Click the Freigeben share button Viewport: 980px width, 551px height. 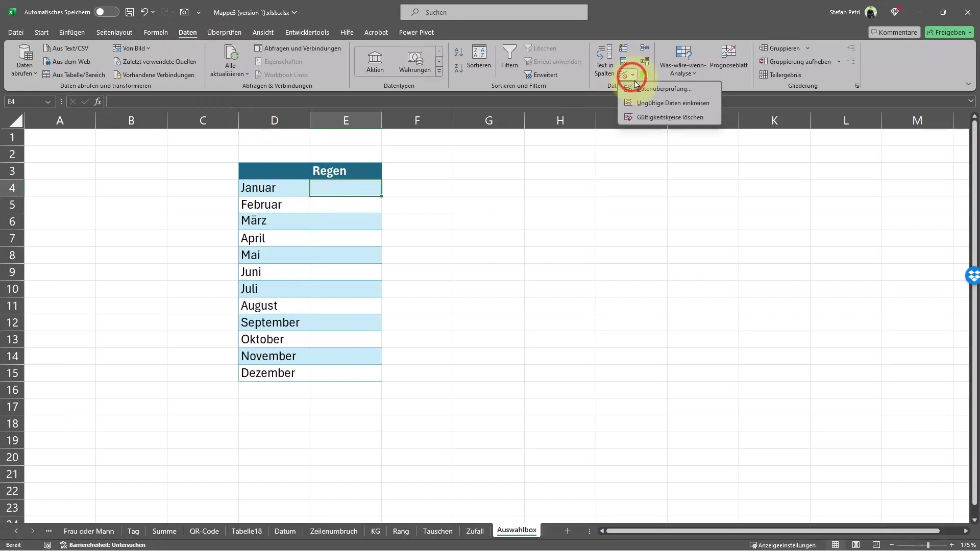[949, 32]
